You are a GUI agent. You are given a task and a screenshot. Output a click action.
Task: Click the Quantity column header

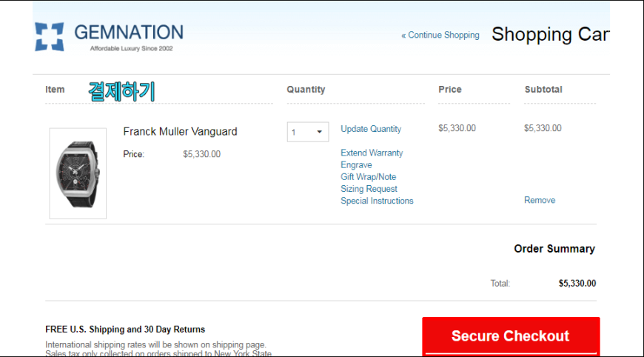click(306, 90)
